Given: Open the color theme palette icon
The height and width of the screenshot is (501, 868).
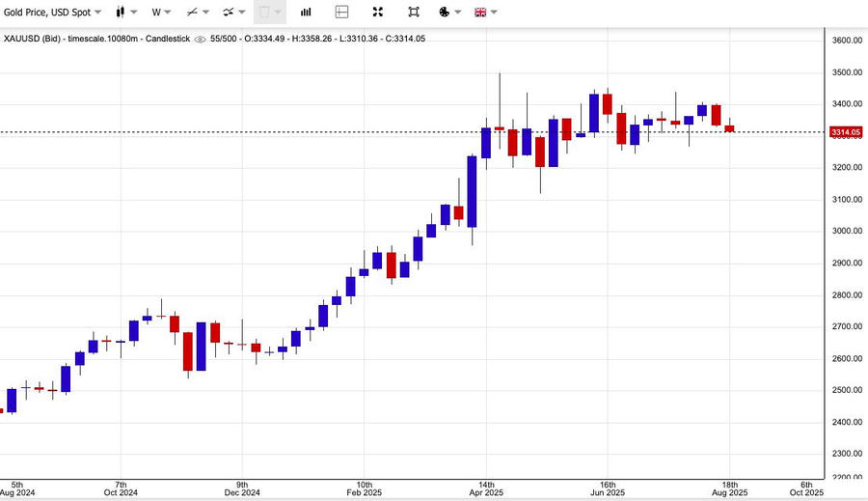Looking at the screenshot, I should pos(445,13).
